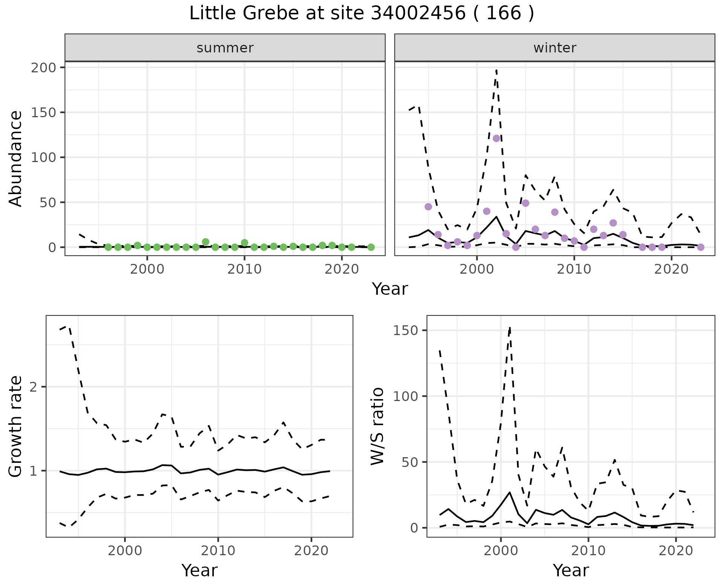
Task: Click the winter facet header strip
Action: pos(554,48)
